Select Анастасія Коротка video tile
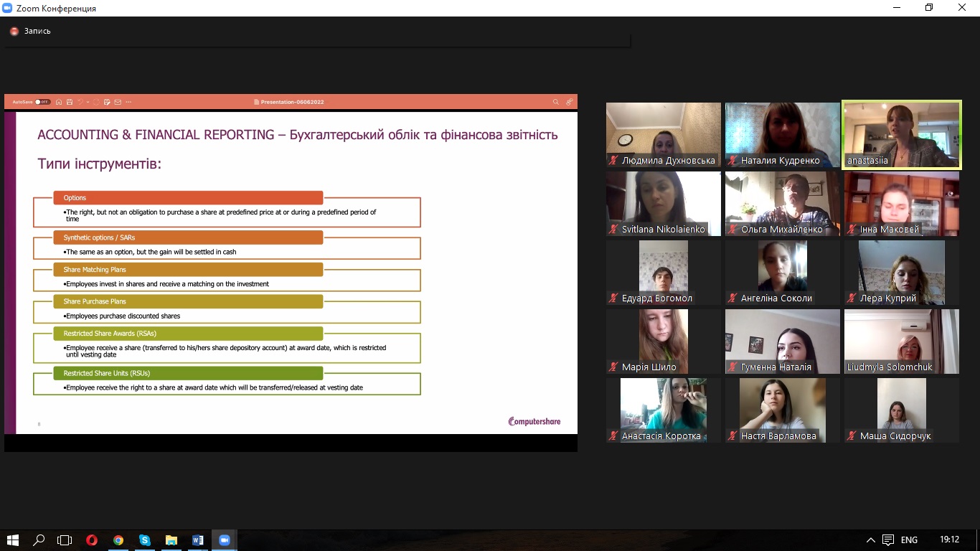980x551 pixels. [664, 410]
